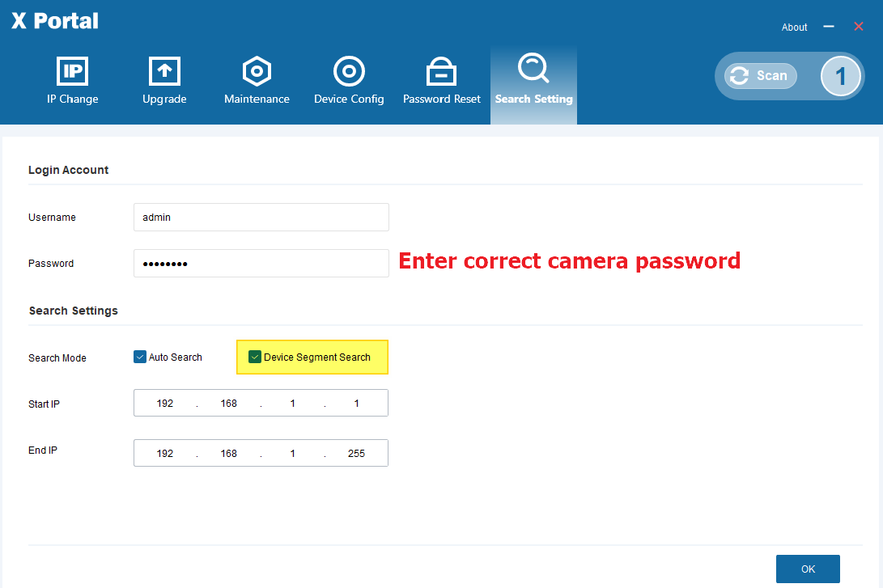Select the Start IP first octet
883x588 pixels.
pos(165,403)
